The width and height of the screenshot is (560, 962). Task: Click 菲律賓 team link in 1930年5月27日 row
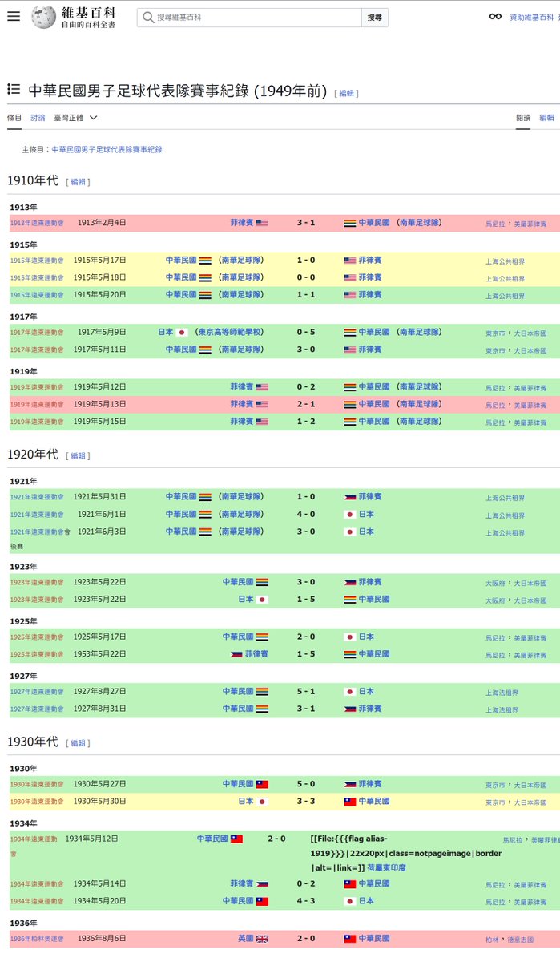click(370, 784)
